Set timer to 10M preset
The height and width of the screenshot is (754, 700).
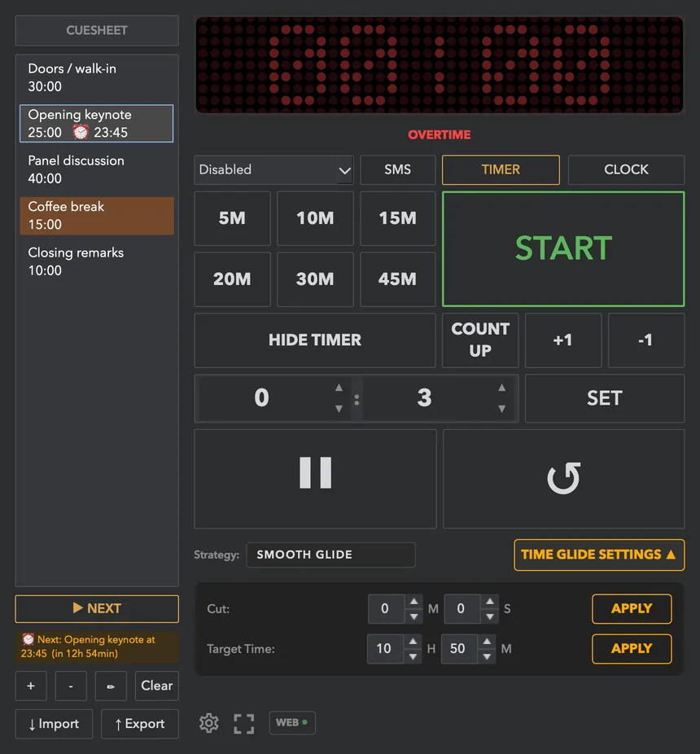[315, 218]
